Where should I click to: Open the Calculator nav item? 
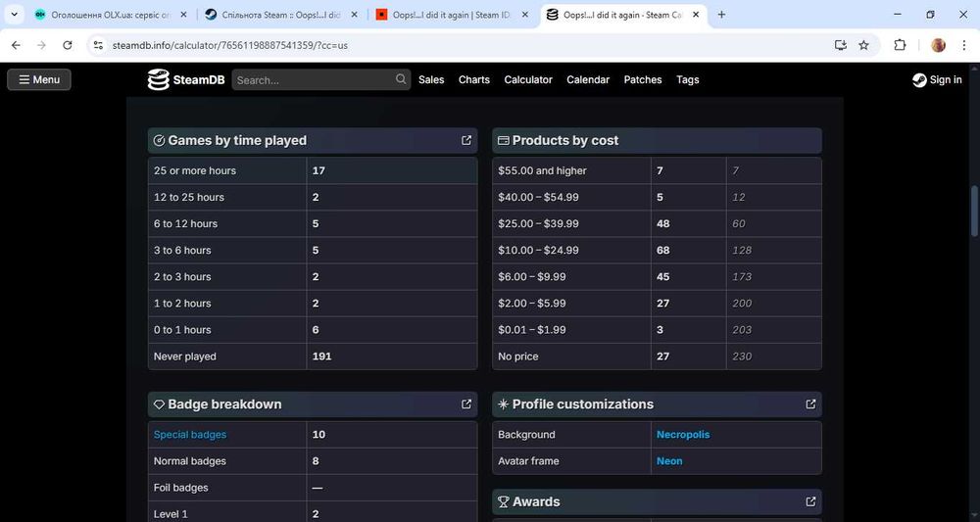tap(528, 80)
